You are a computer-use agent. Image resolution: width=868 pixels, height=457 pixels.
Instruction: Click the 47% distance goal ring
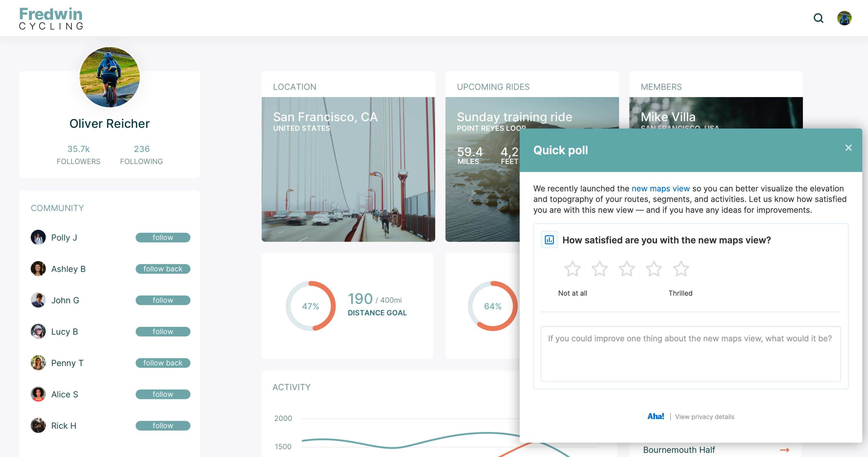(x=310, y=306)
